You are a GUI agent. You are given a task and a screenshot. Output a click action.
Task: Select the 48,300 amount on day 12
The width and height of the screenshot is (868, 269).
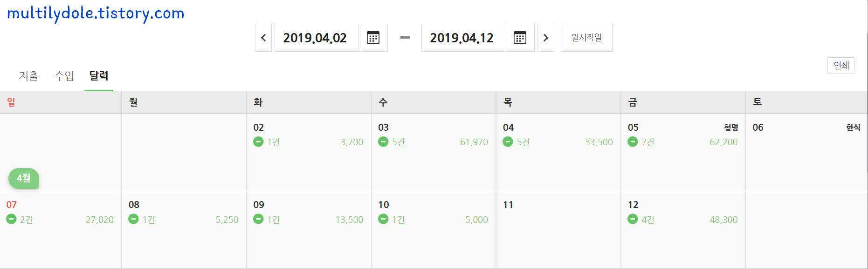723,220
